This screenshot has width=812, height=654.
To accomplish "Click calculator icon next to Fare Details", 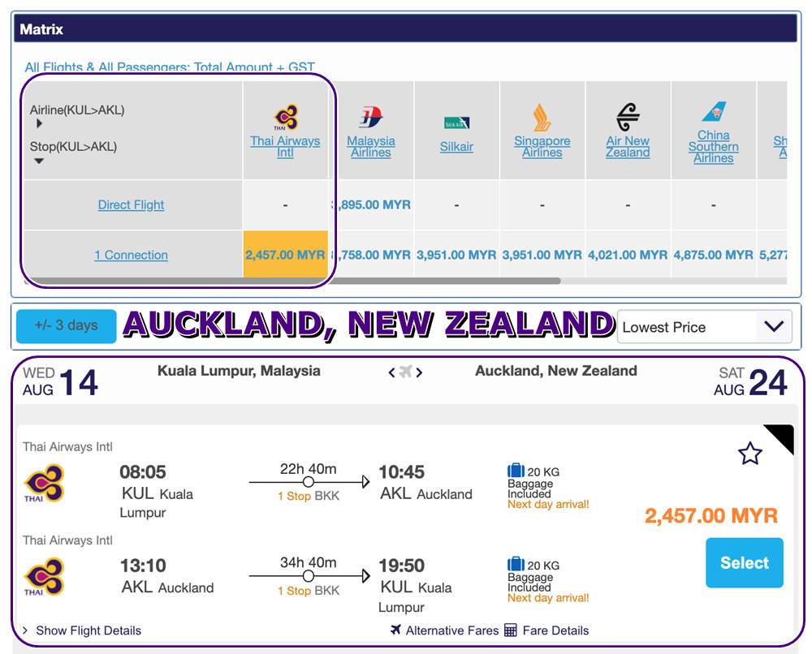I will click(511, 630).
